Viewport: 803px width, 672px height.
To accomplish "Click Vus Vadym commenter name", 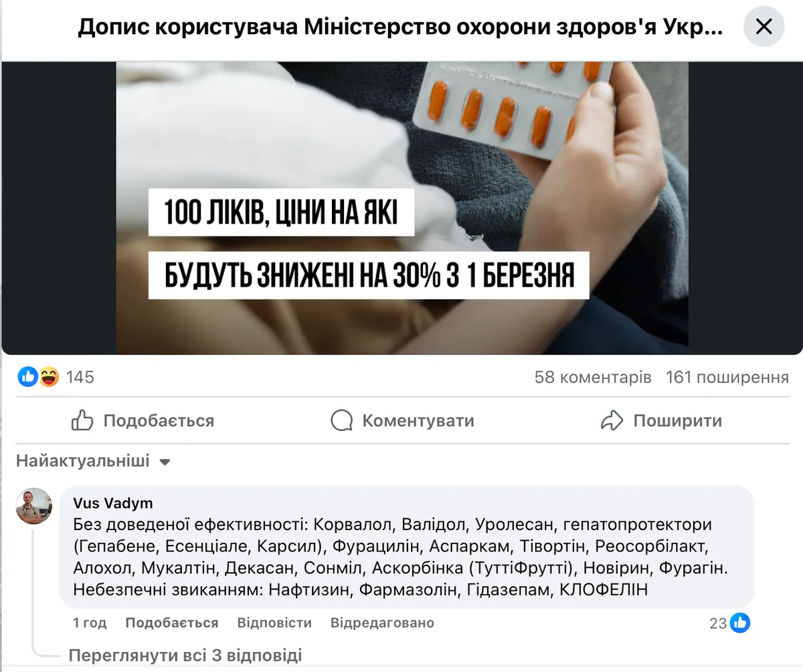I will [113, 503].
